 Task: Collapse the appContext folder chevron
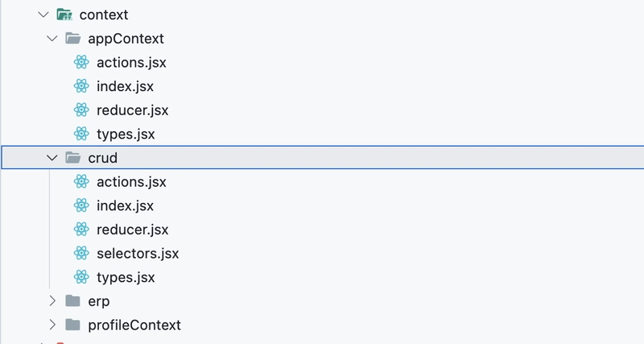[x=52, y=38]
